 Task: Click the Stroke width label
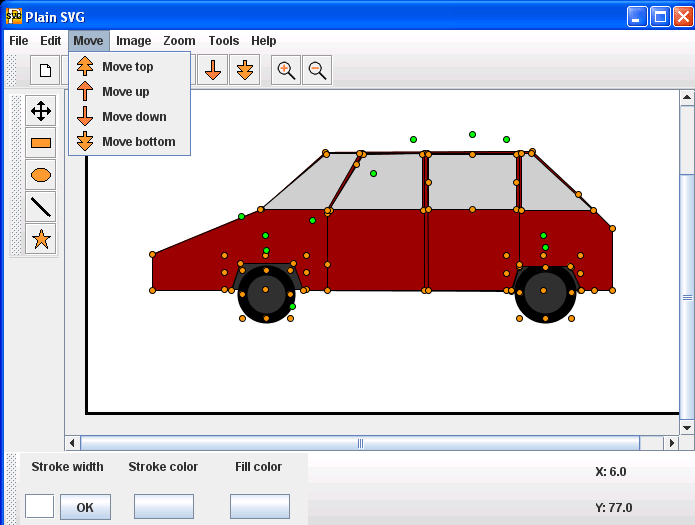[x=67, y=467]
